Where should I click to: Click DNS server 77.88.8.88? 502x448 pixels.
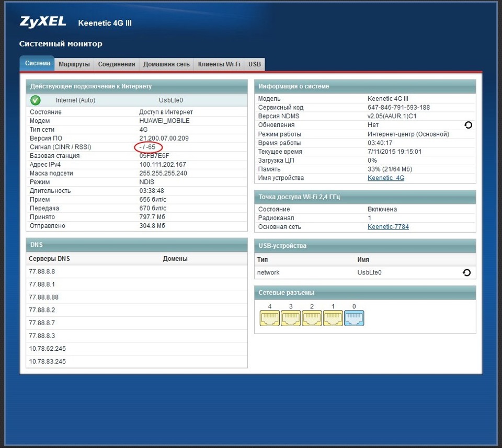(x=44, y=297)
